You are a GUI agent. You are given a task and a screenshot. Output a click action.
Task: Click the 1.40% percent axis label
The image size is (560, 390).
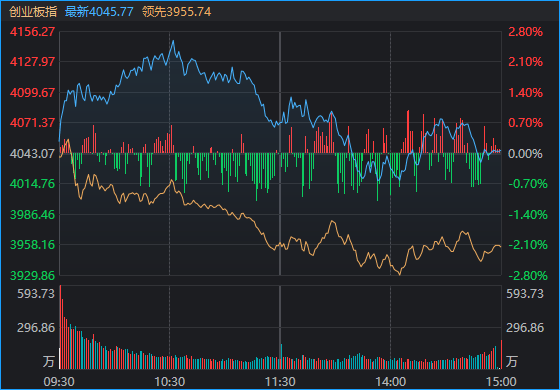point(525,93)
